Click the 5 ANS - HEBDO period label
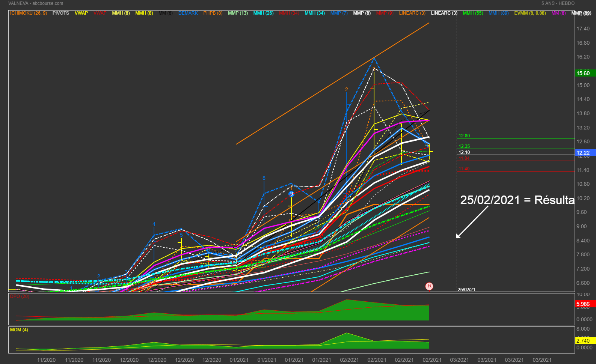596x364 pixels. [x=558, y=3]
